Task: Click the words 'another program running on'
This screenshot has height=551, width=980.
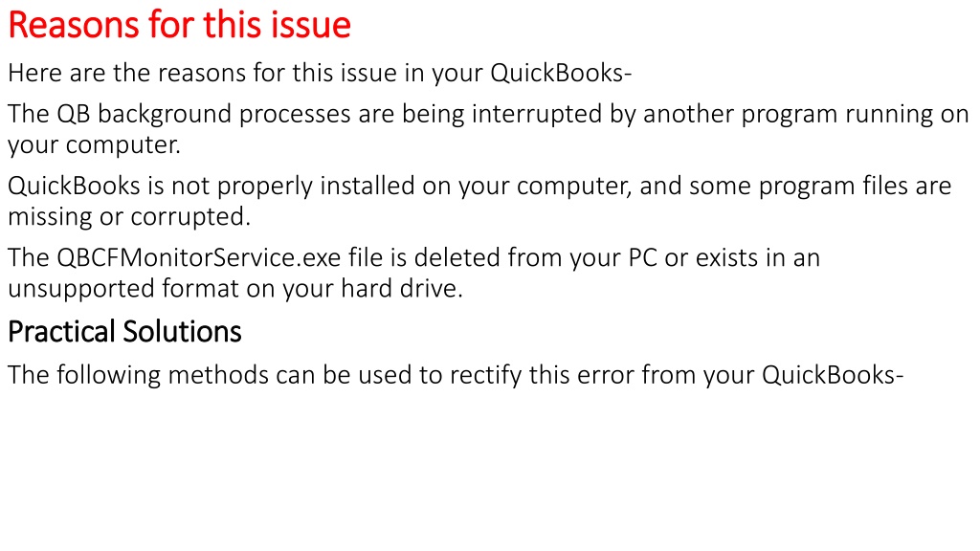Action: tap(806, 115)
